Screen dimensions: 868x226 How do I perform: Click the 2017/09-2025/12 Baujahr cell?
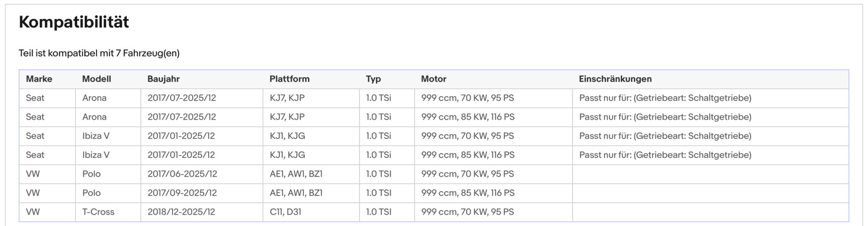(182, 193)
